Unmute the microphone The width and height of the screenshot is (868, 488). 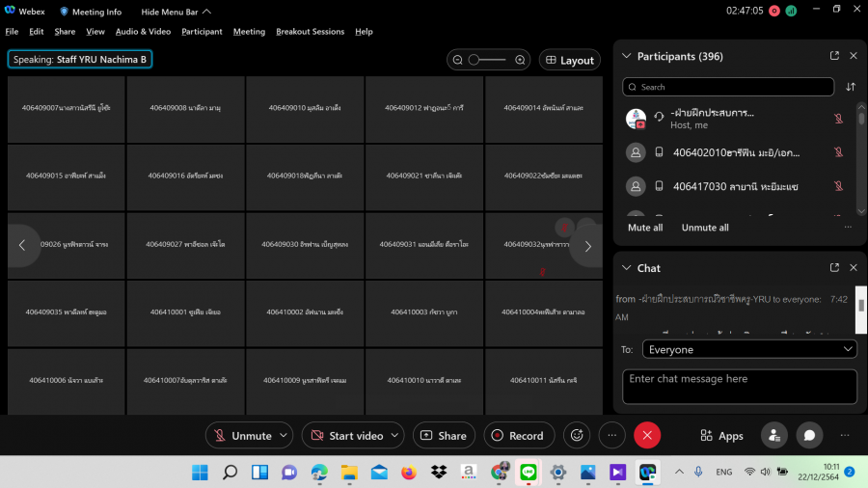242,435
